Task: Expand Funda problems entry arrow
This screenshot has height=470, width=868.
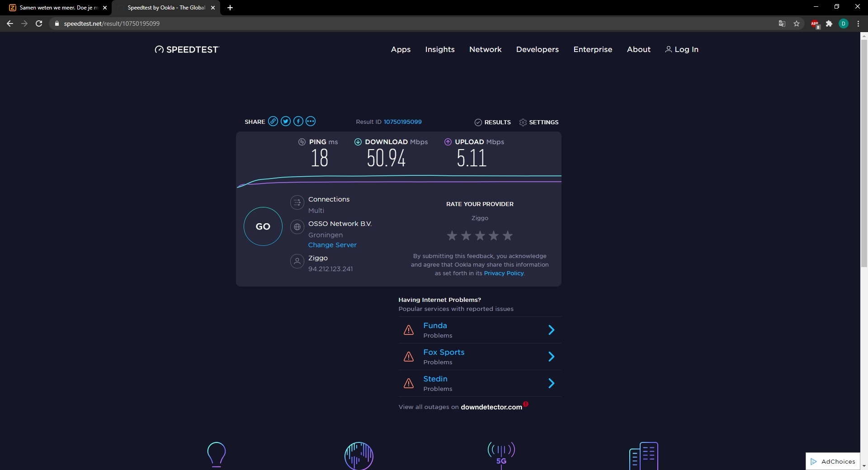Action: [551, 330]
